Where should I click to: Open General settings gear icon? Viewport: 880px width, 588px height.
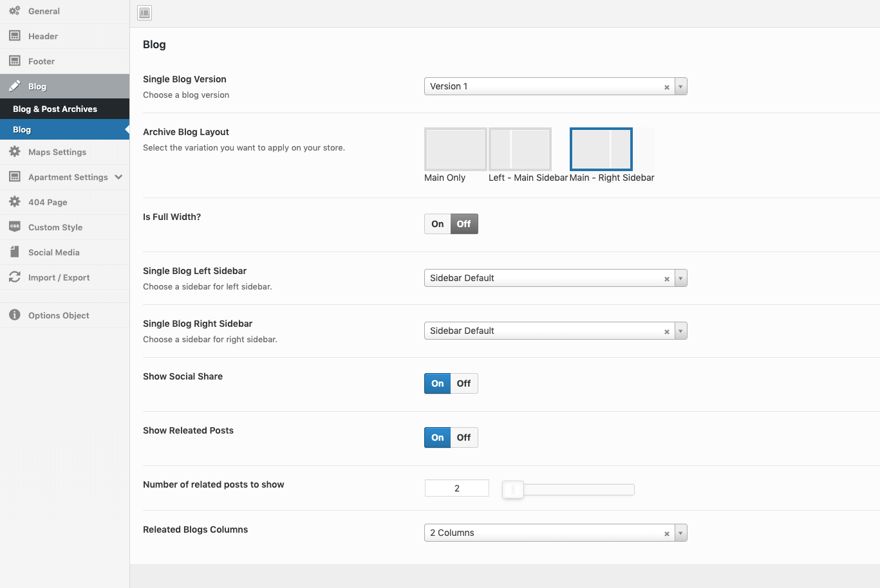click(14, 11)
